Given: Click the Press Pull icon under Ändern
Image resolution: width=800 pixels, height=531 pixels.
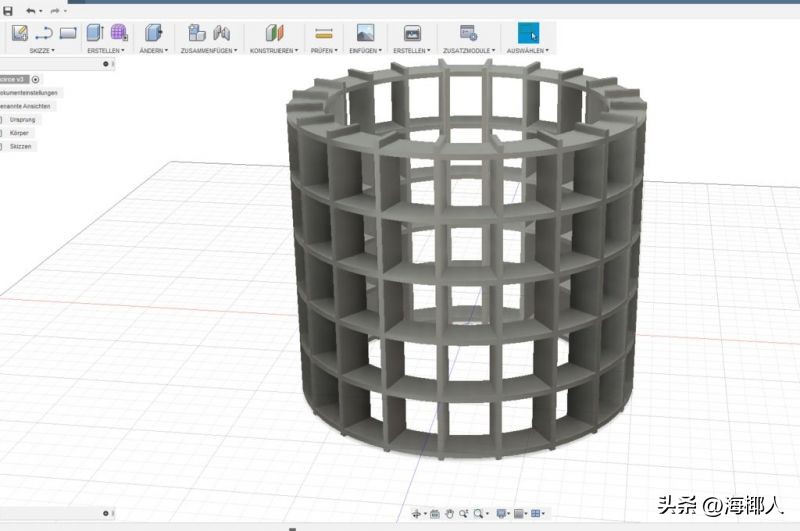Looking at the screenshot, I should pyautogui.click(x=153, y=33).
